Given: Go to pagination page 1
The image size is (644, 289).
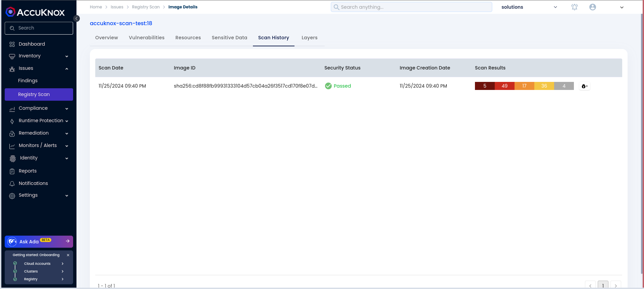Looking at the screenshot, I should point(603,285).
